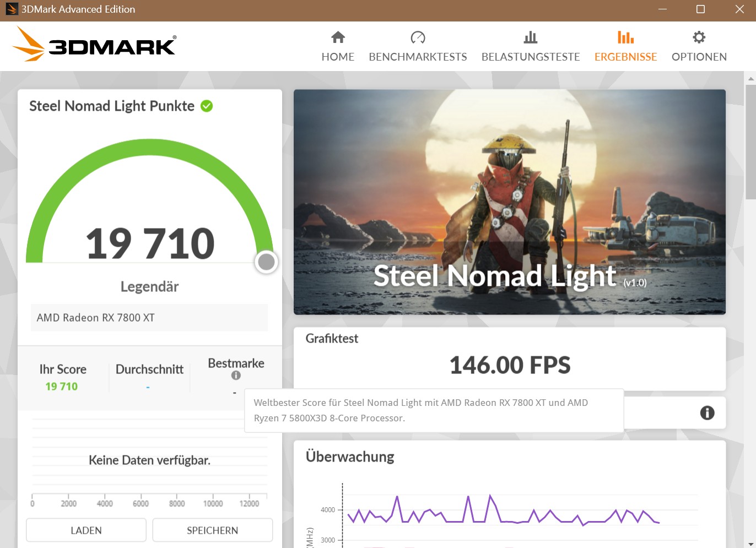Click the Steel Nomad Light preview image
The image size is (756, 548).
(x=509, y=202)
